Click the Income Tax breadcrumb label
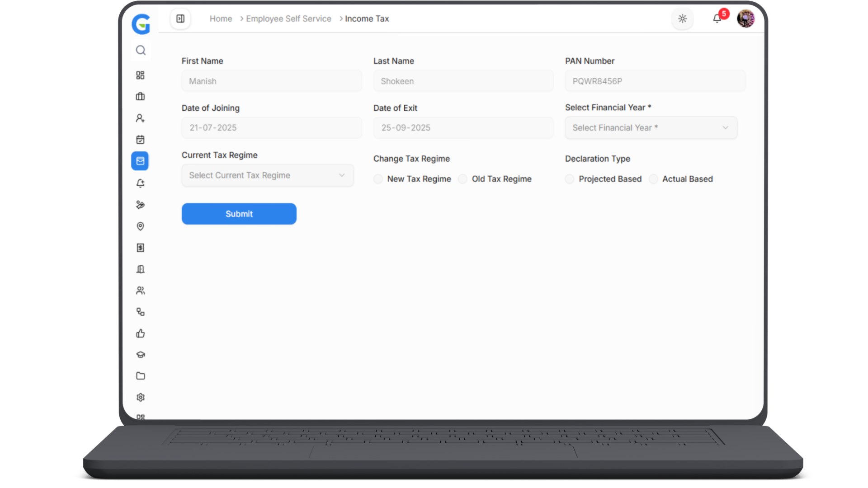 367,19
